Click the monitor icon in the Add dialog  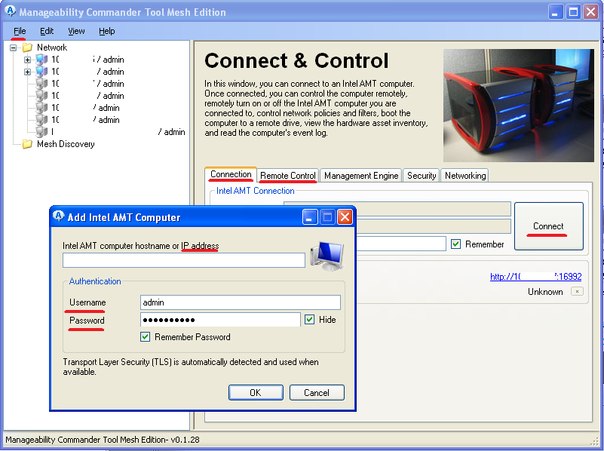pos(327,256)
